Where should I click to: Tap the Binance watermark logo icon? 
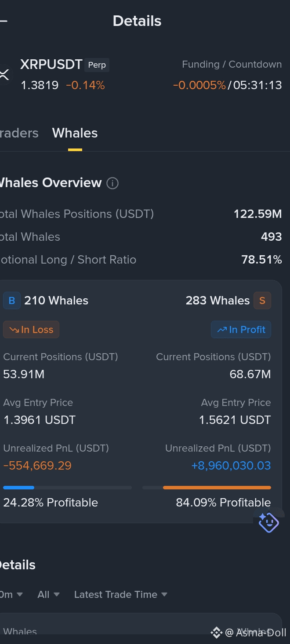pos(216,633)
